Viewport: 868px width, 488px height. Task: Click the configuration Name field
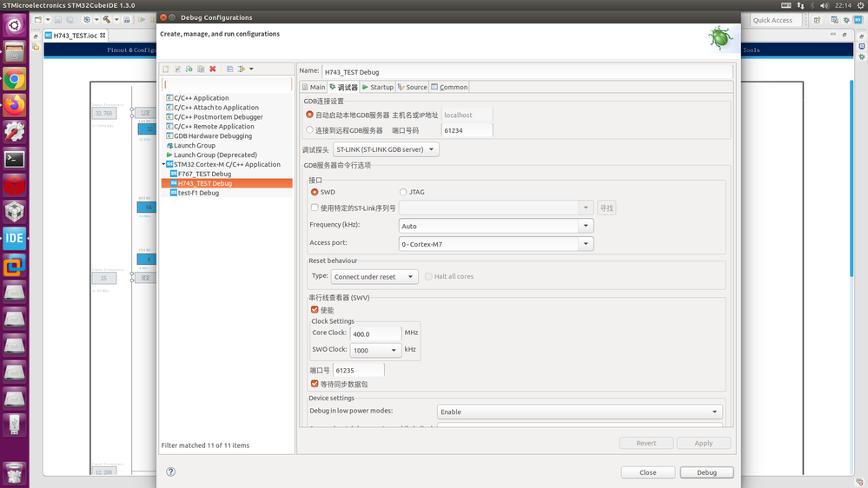(527, 72)
